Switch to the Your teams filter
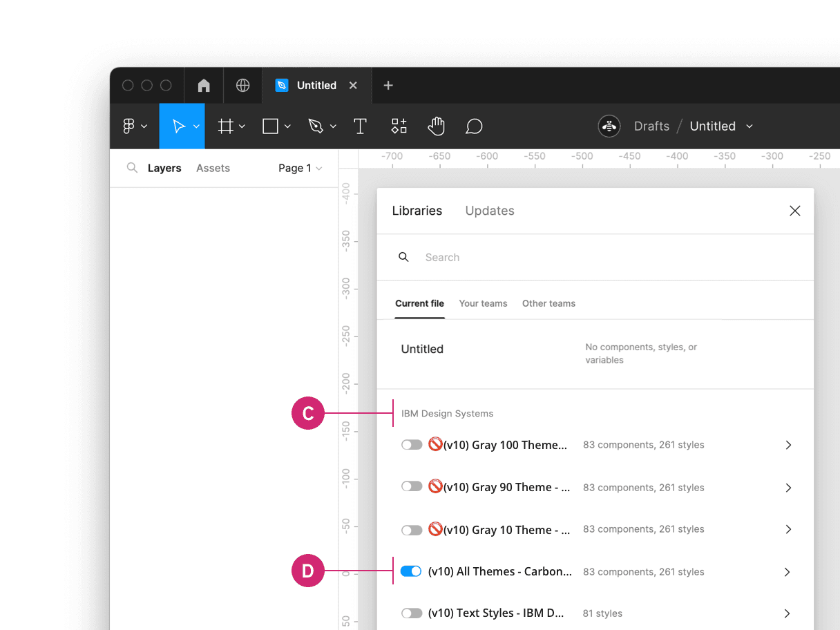Viewport: 840px width, 630px height. [x=483, y=303]
